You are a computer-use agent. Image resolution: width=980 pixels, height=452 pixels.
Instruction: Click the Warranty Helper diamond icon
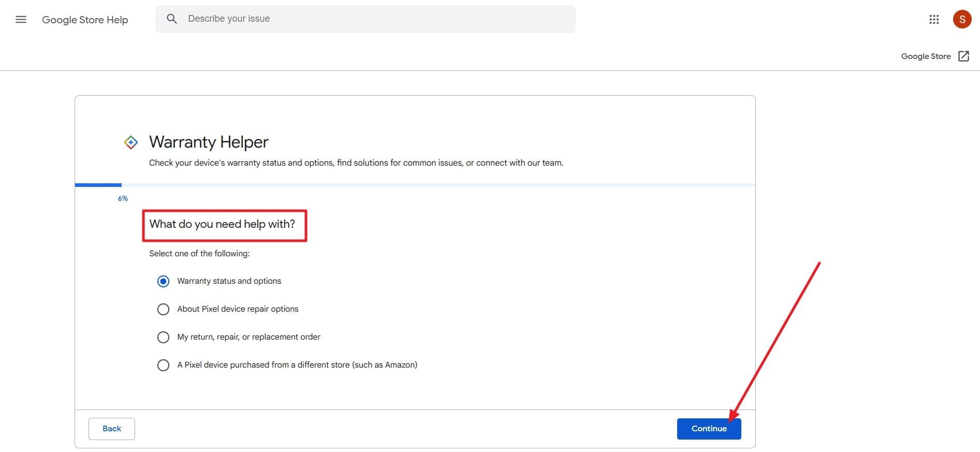tap(131, 142)
